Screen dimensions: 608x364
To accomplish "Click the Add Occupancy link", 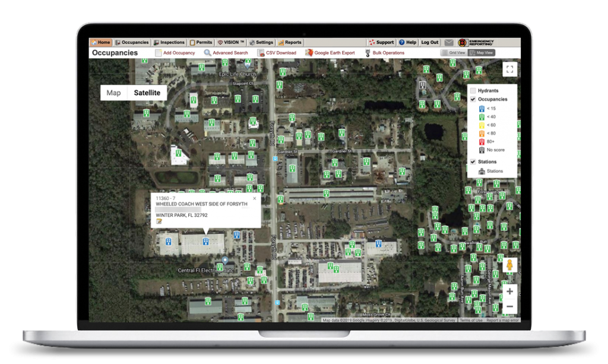I will coord(179,53).
